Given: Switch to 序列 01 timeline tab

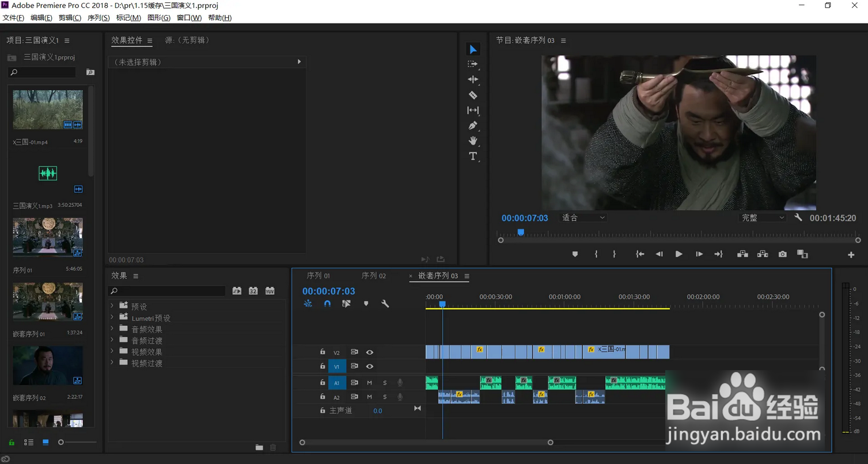Looking at the screenshot, I should tap(319, 276).
